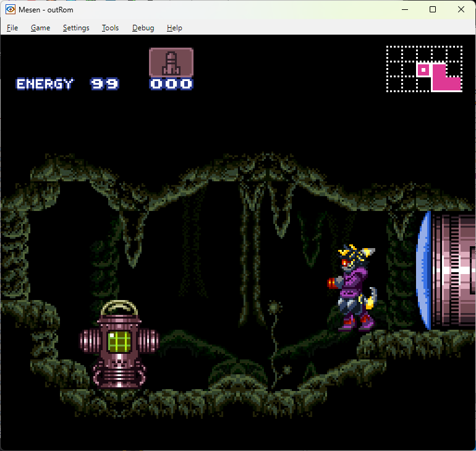Screen dimensions: 476x451
Task: Open the Help menu
Action: pos(174,28)
